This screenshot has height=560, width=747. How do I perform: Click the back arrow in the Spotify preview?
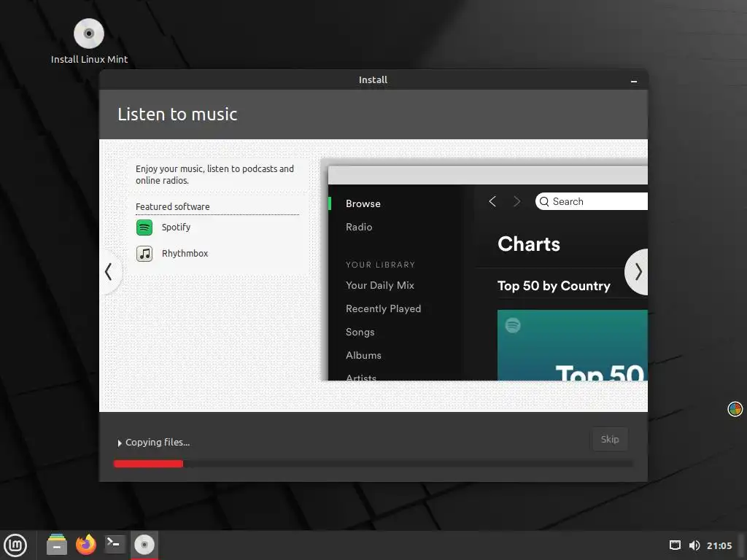[x=492, y=201]
